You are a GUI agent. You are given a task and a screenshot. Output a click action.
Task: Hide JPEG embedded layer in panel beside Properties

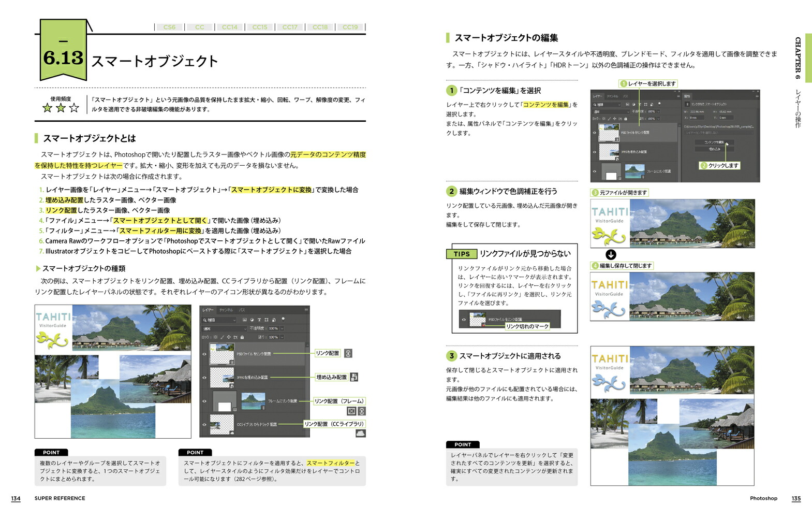595,152
